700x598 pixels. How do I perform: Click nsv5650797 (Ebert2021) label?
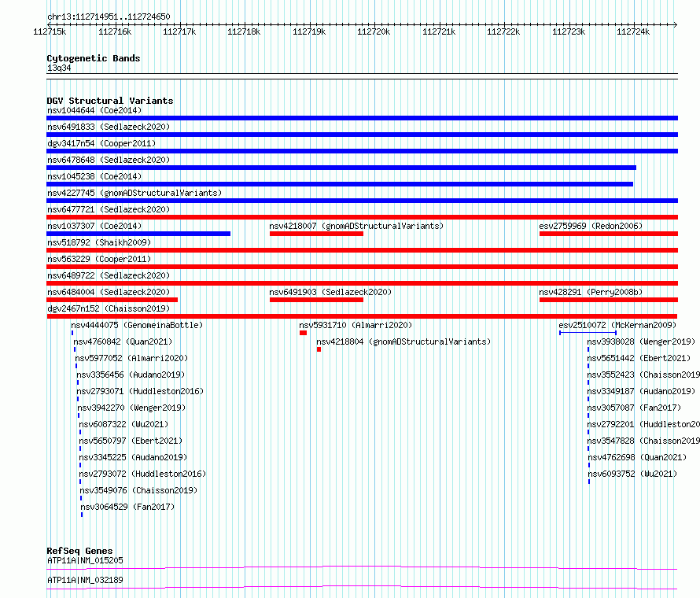tap(131, 441)
